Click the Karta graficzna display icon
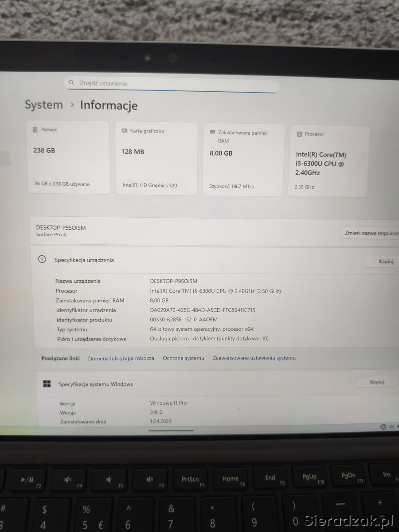399x532 pixels. click(125, 131)
